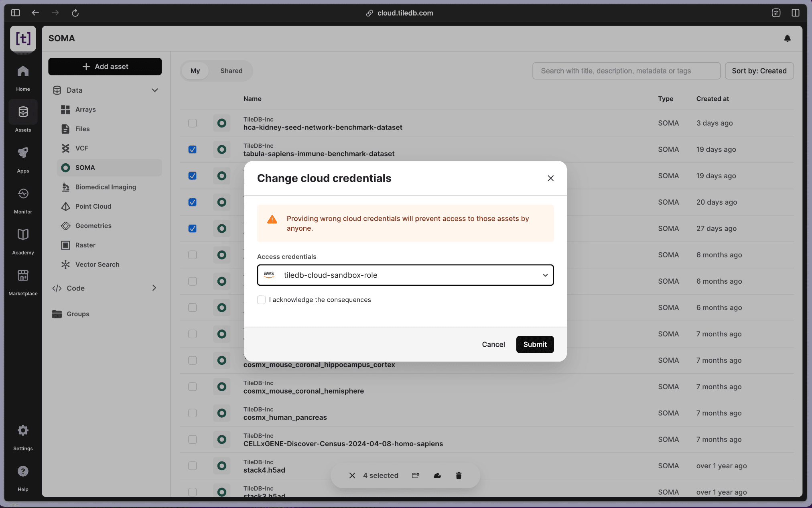
Task: Open Academy from the sidebar
Action: point(23,241)
